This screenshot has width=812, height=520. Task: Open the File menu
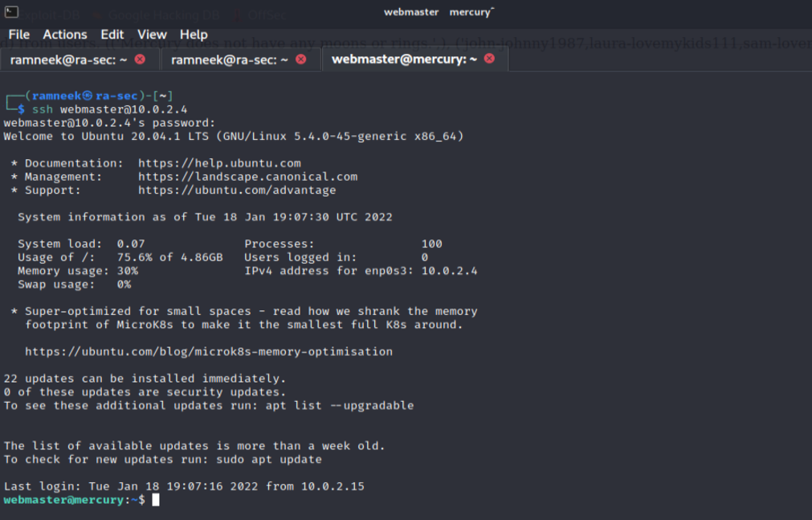pos(19,35)
